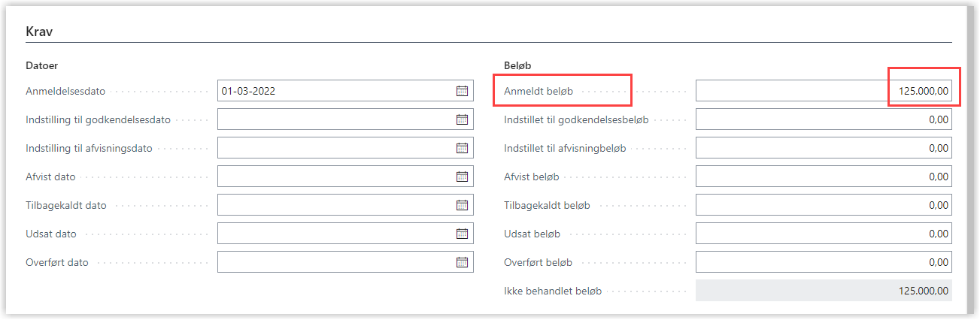Click the Anmeldt beløb amount field
980x320 pixels.
tap(823, 91)
